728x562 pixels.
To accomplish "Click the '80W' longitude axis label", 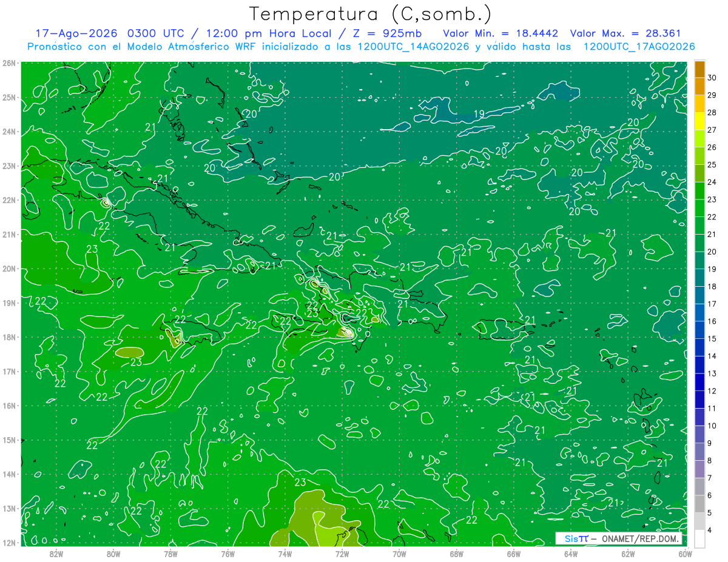I will coord(113,553).
